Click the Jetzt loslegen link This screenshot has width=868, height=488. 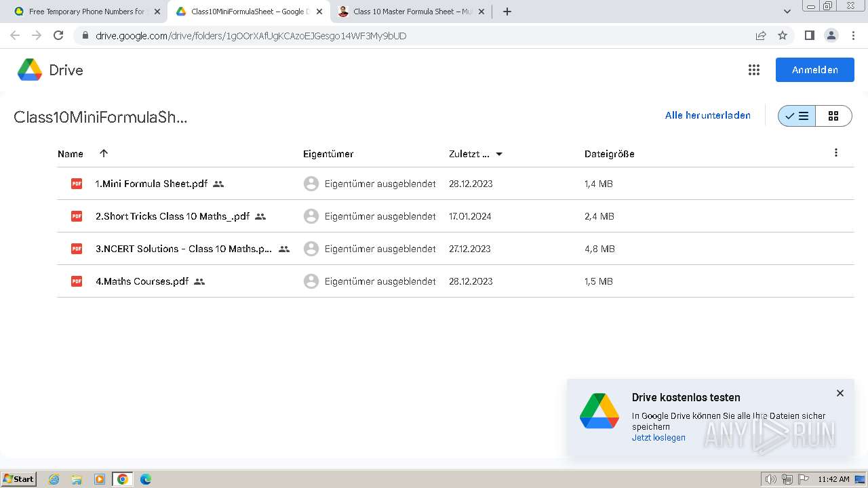(x=658, y=438)
